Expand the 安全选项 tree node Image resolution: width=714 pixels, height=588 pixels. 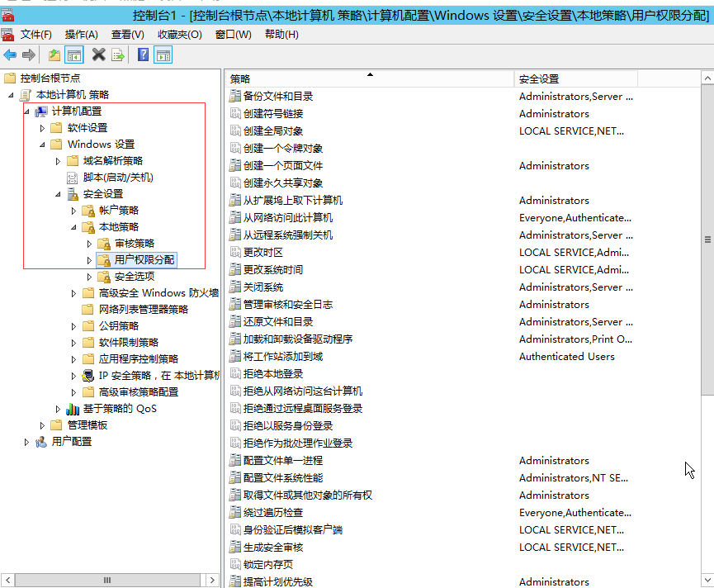coord(89,277)
